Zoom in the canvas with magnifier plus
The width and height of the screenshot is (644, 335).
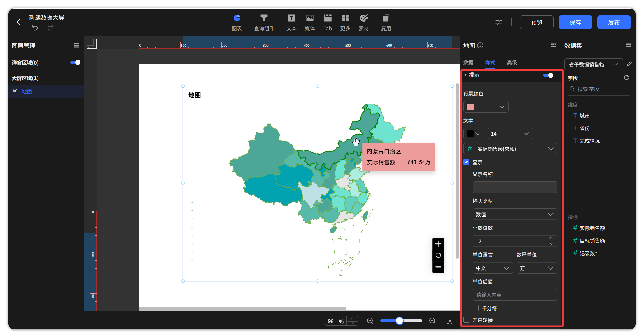pos(432,321)
